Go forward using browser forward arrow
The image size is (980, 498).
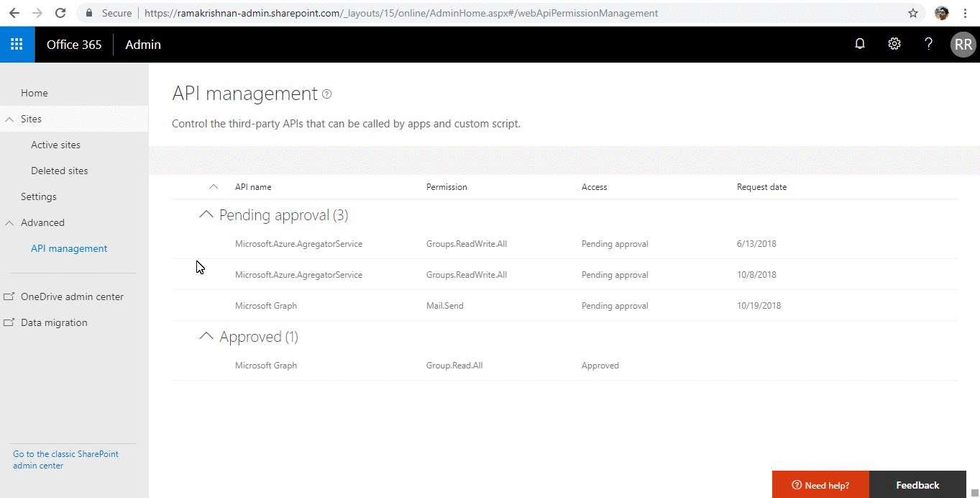(37, 13)
